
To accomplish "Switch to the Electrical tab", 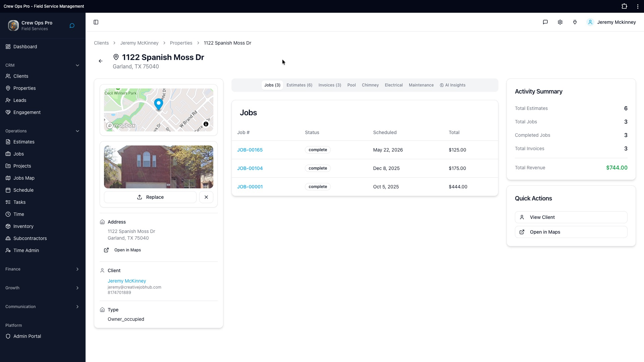I will click(x=394, y=85).
